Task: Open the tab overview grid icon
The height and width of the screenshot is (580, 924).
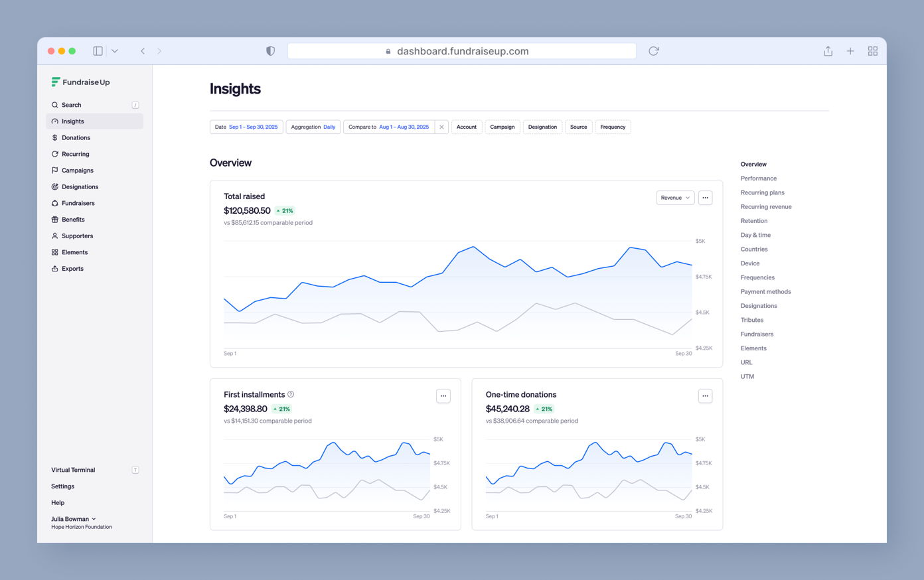Action: coord(872,51)
